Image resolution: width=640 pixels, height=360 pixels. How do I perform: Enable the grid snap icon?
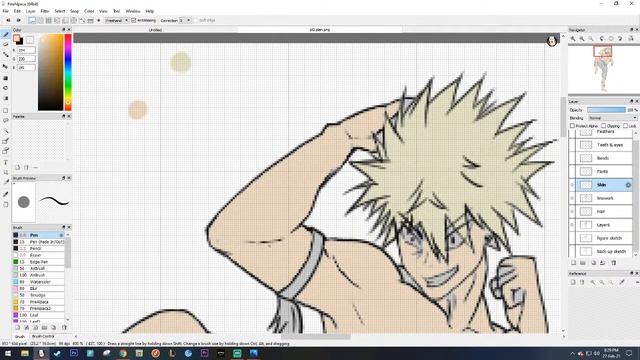49,20
